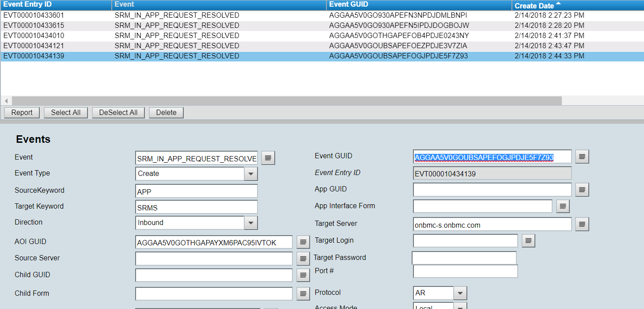
Task: Toggle the Create Date sort arrow
Action: pos(558,4)
